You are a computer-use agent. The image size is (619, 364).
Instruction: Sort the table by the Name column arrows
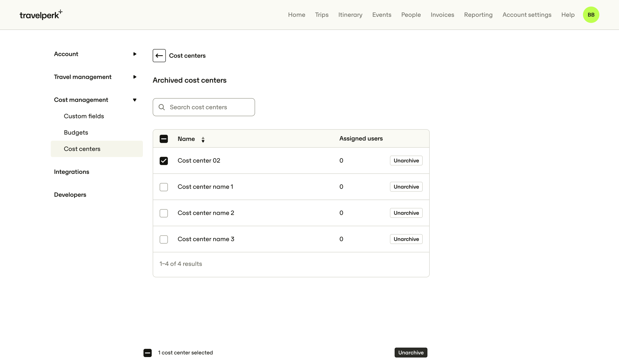click(x=203, y=139)
